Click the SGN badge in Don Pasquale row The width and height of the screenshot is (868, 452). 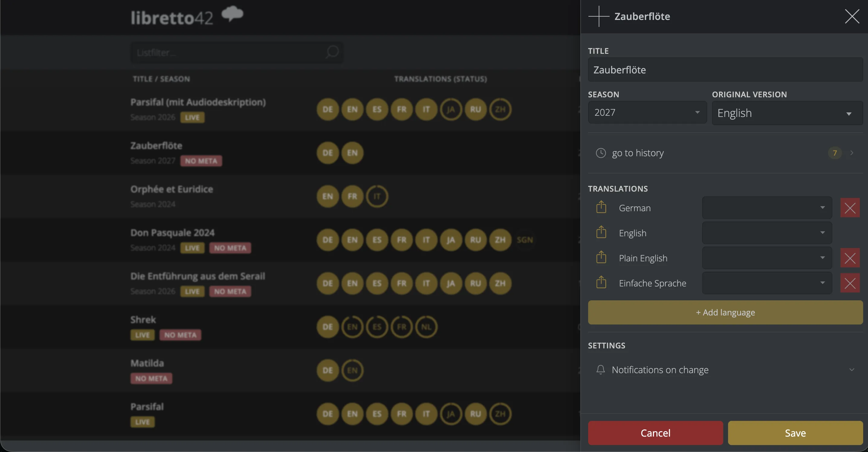(525, 240)
